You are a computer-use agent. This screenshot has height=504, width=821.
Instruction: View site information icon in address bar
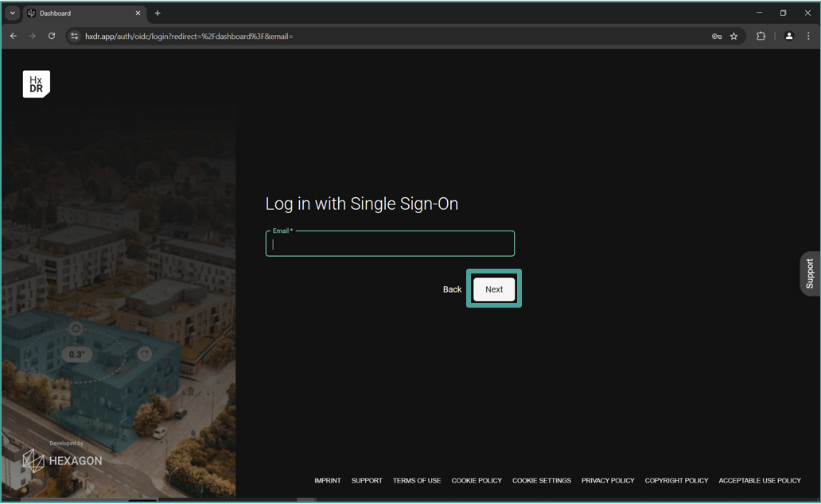click(x=75, y=36)
